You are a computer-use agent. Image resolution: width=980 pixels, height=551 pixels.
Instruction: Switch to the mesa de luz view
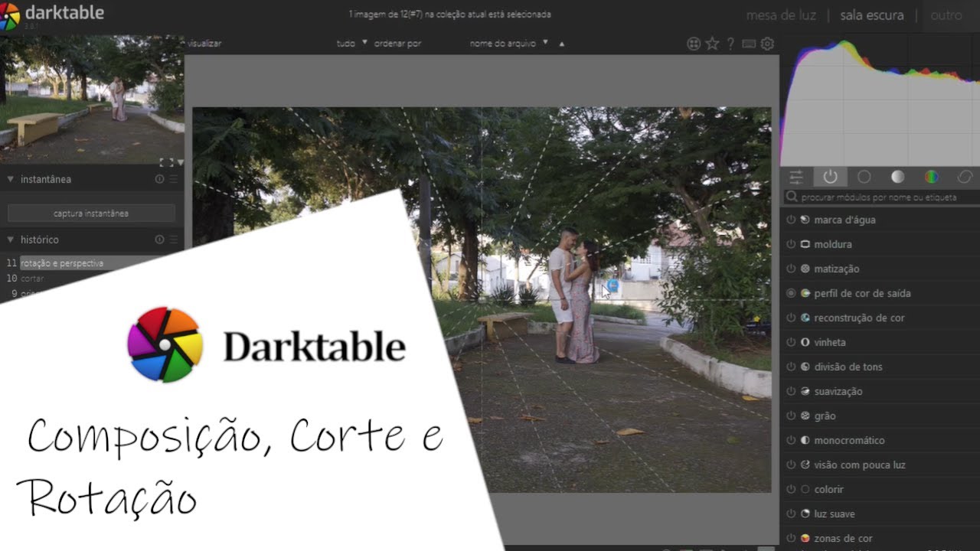tap(781, 15)
